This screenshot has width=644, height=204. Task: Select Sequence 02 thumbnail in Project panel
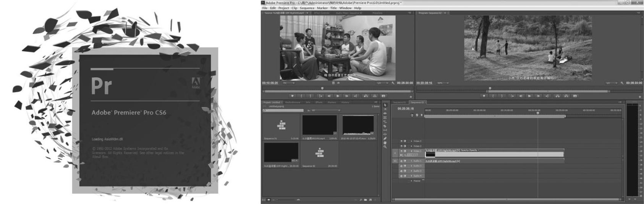[x=320, y=153]
